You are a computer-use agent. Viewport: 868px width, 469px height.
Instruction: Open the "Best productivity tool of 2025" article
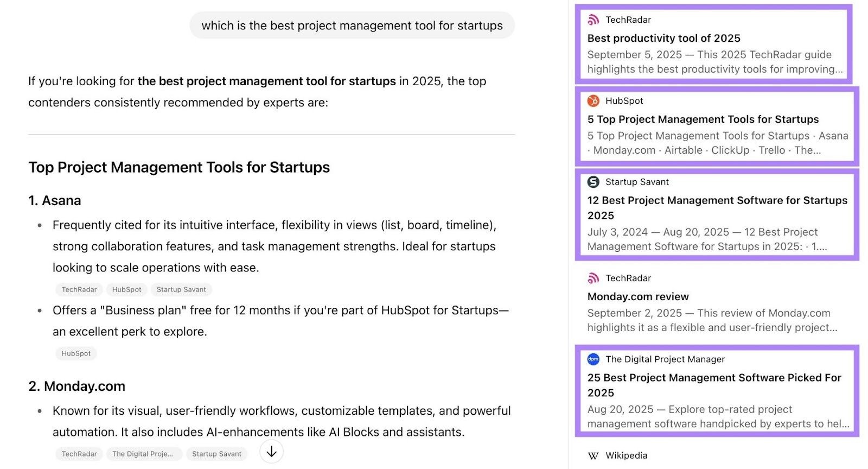(663, 38)
